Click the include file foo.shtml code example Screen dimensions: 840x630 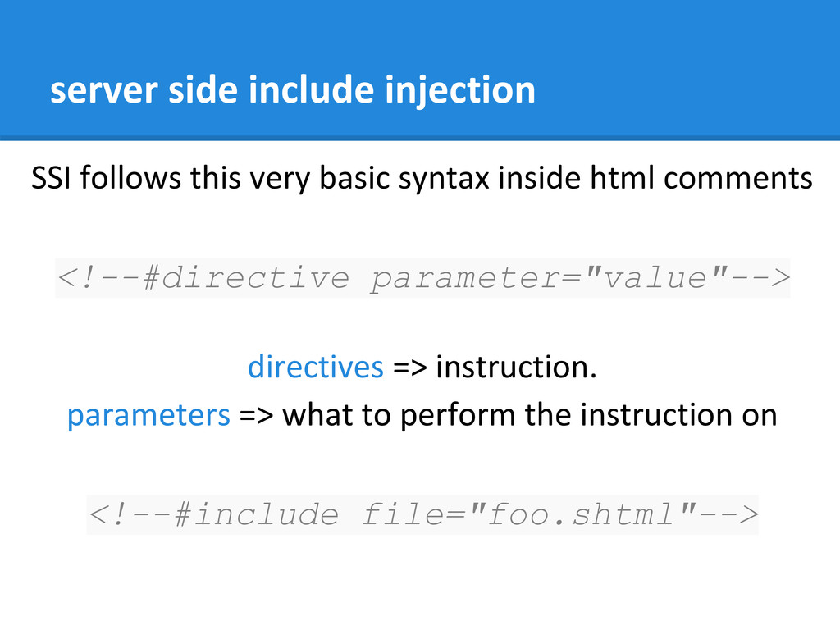422,515
